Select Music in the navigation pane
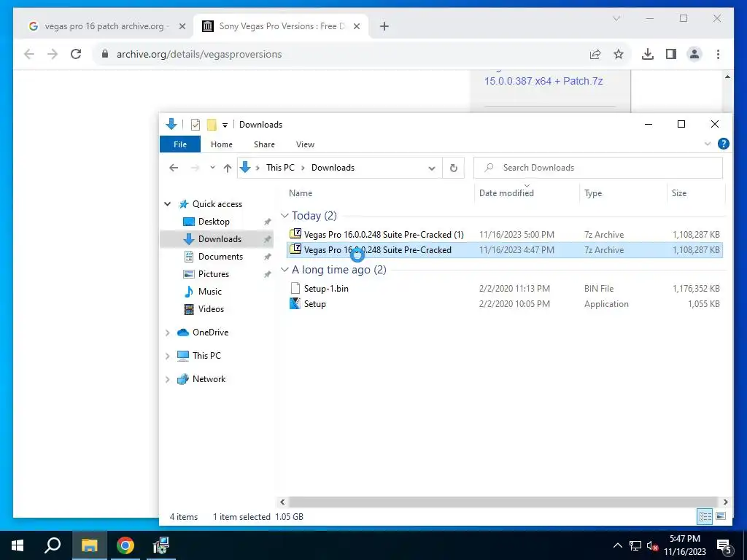The width and height of the screenshot is (747, 560). (x=209, y=292)
